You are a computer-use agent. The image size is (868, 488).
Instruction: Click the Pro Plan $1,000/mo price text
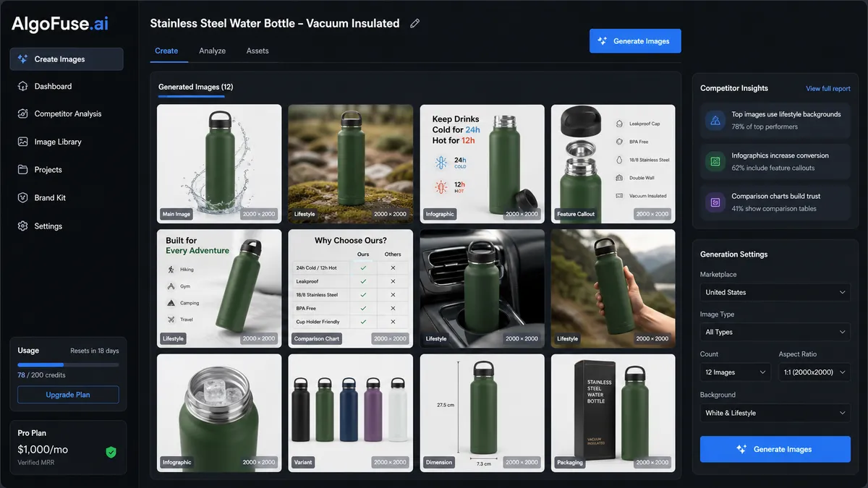43,449
